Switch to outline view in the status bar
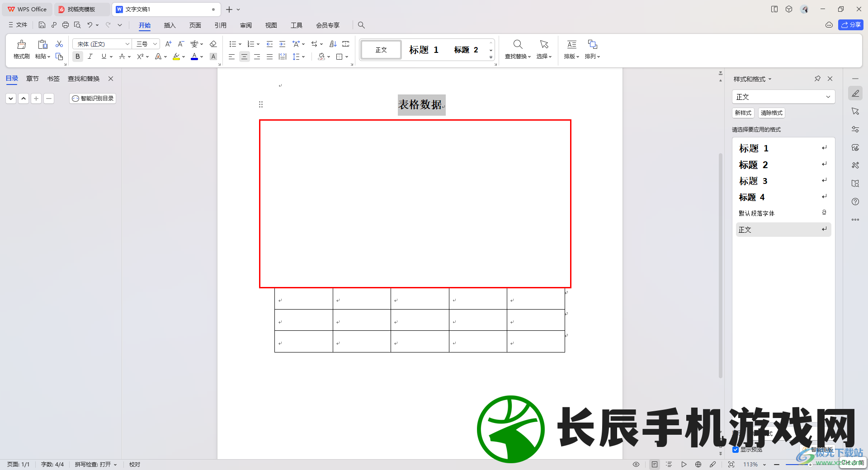This screenshot has height=470, width=868. [x=669, y=464]
